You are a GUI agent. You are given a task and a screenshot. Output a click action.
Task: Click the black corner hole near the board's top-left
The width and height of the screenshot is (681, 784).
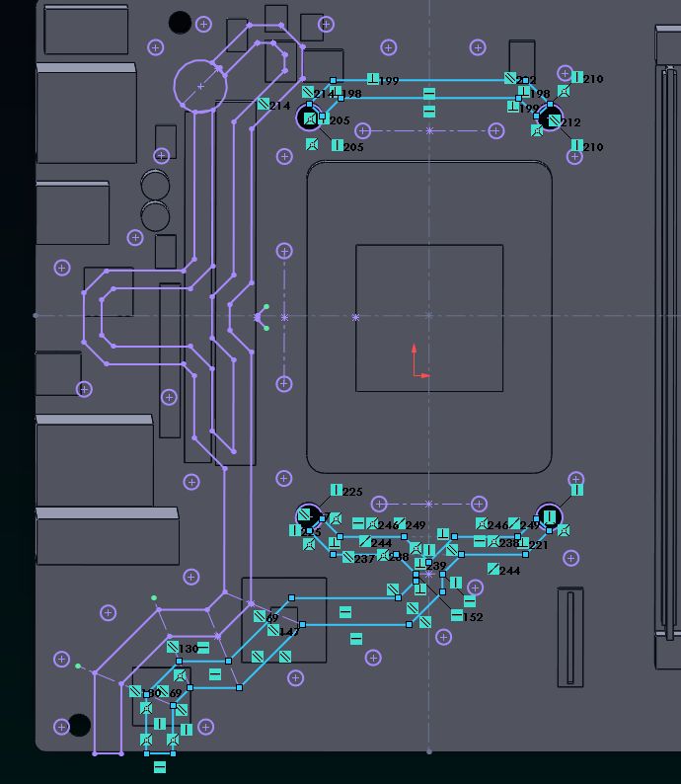click(x=180, y=23)
